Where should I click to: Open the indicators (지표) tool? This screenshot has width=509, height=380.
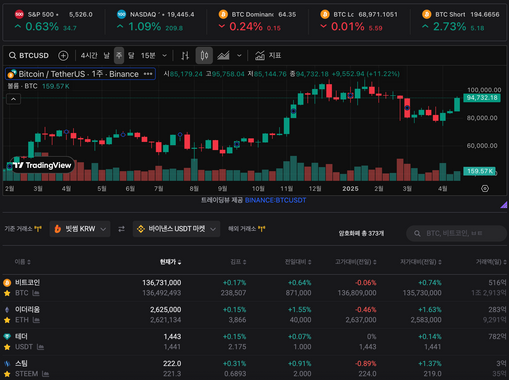click(268, 55)
